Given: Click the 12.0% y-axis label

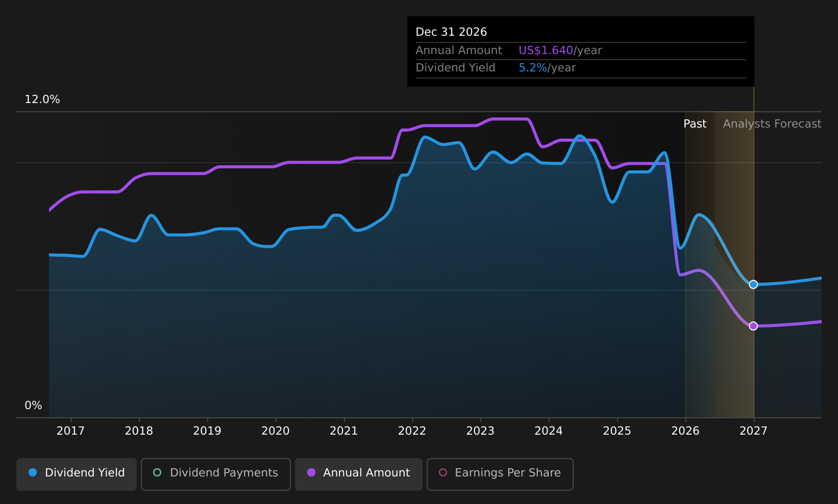Looking at the screenshot, I should tap(42, 99).
